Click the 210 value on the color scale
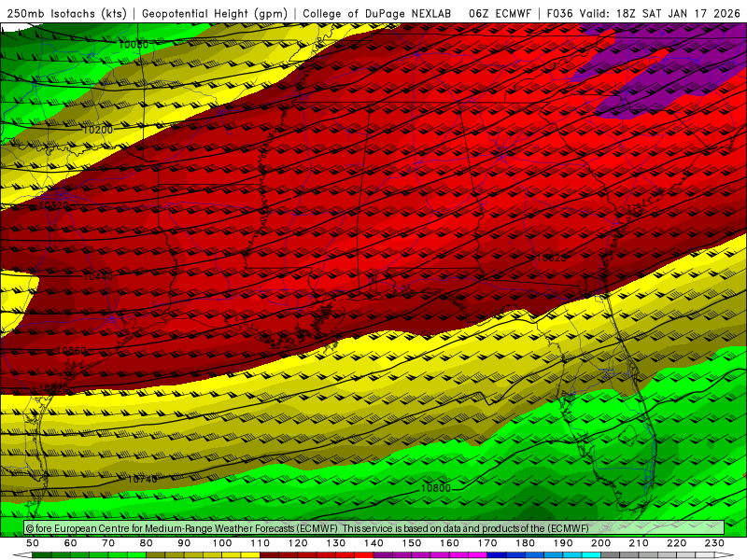Viewport: 747px width, 560px height. pyautogui.click(x=639, y=543)
